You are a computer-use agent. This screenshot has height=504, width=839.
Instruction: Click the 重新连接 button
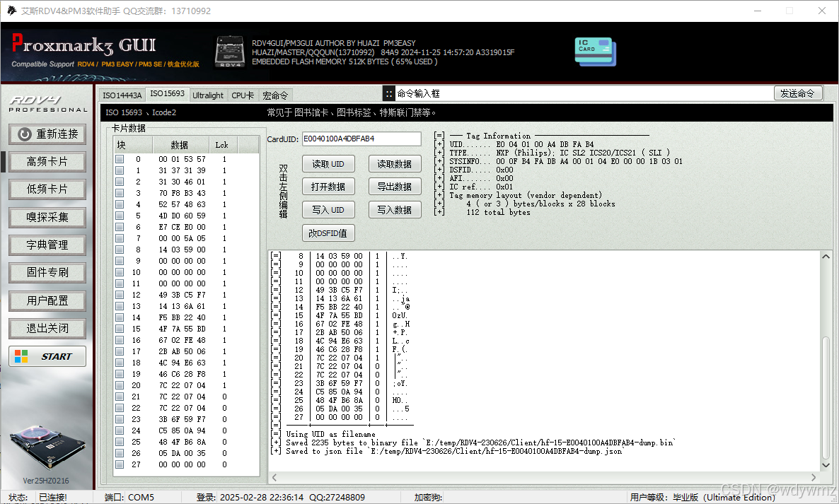(x=47, y=134)
